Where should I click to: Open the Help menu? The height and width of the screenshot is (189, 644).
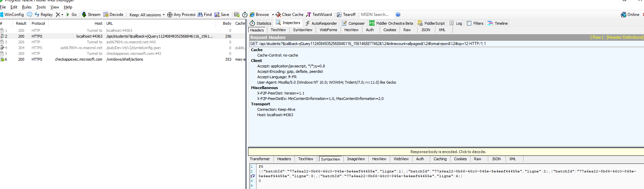coord(68,7)
